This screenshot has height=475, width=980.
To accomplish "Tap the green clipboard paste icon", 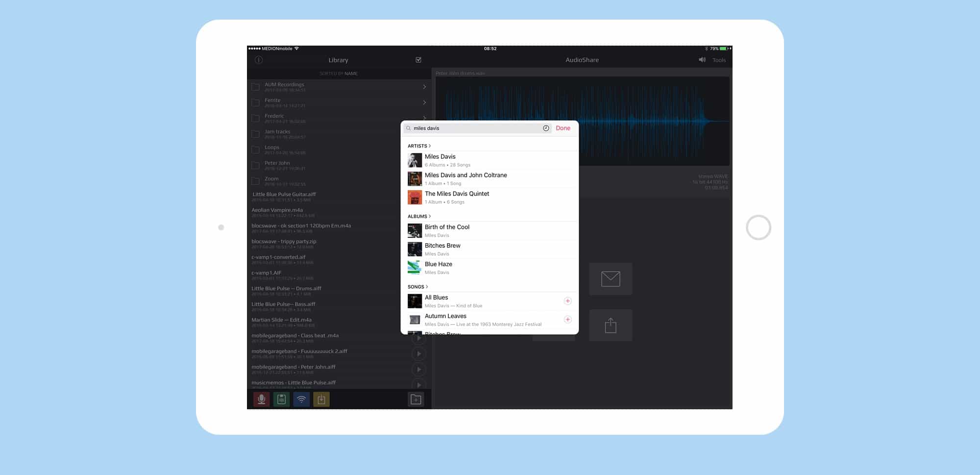I will point(281,400).
